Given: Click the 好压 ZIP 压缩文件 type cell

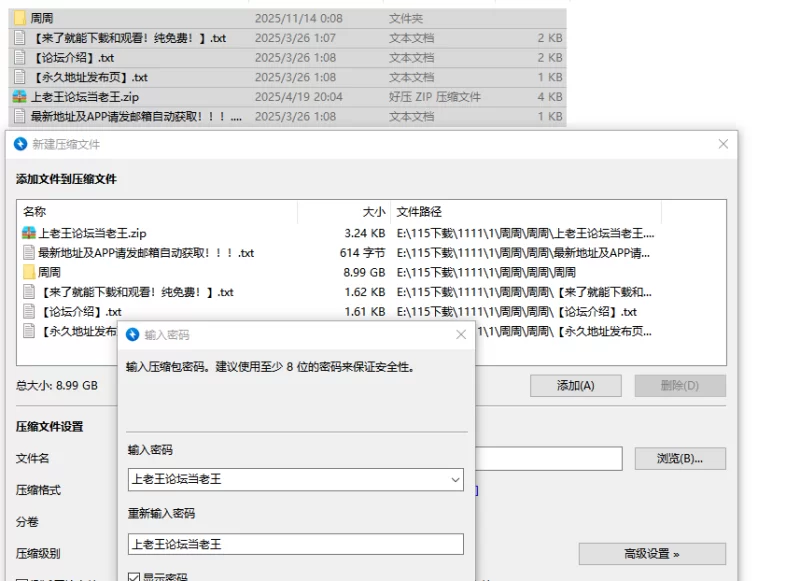Looking at the screenshot, I should point(435,97).
